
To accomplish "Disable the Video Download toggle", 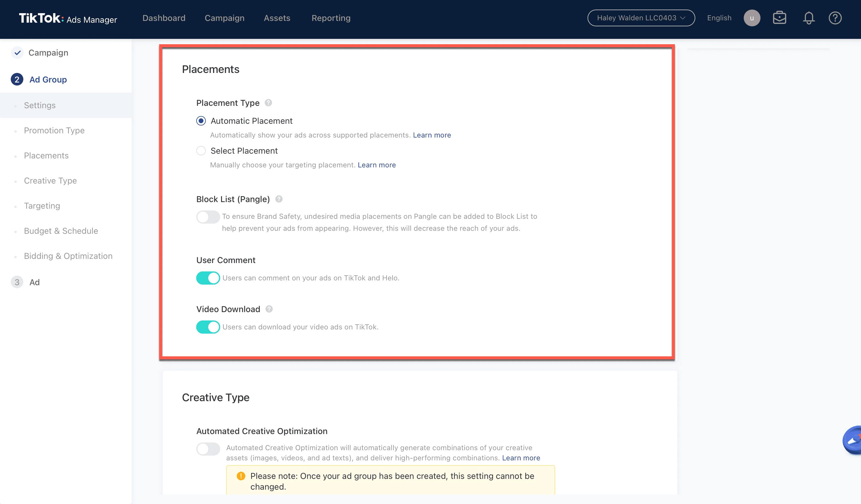I will [x=208, y=327].
